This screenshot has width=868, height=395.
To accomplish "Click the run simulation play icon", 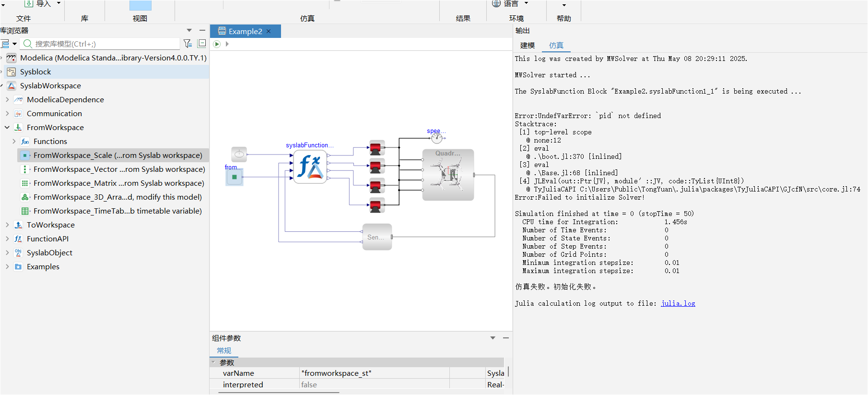I will 217,44.
